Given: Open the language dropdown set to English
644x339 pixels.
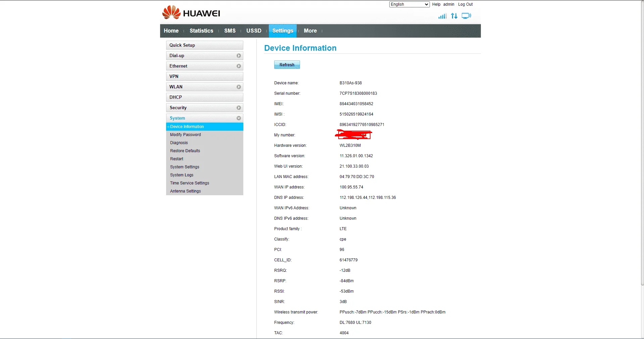Looking at the screenshot, I should [409, 4].
